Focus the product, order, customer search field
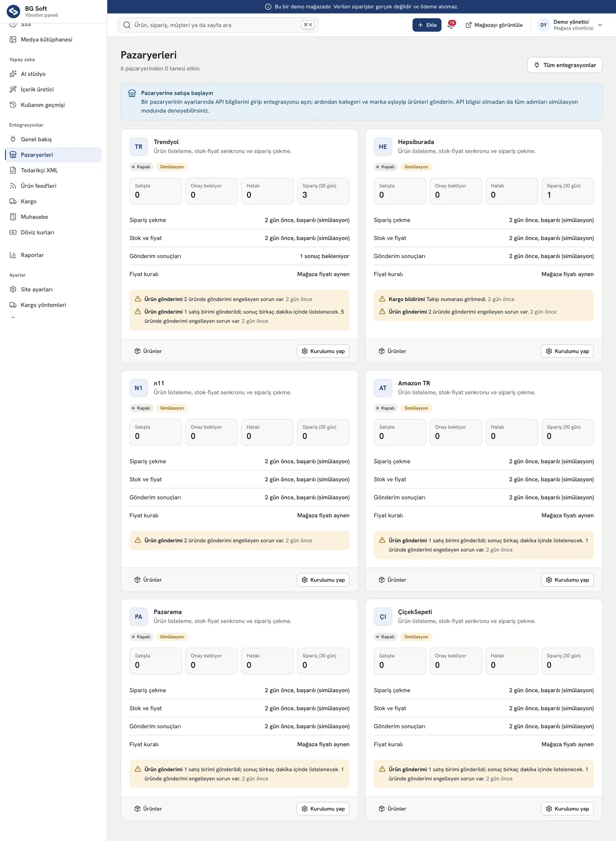The width and height of the screenshot is (616, 841). coord(218,25)
